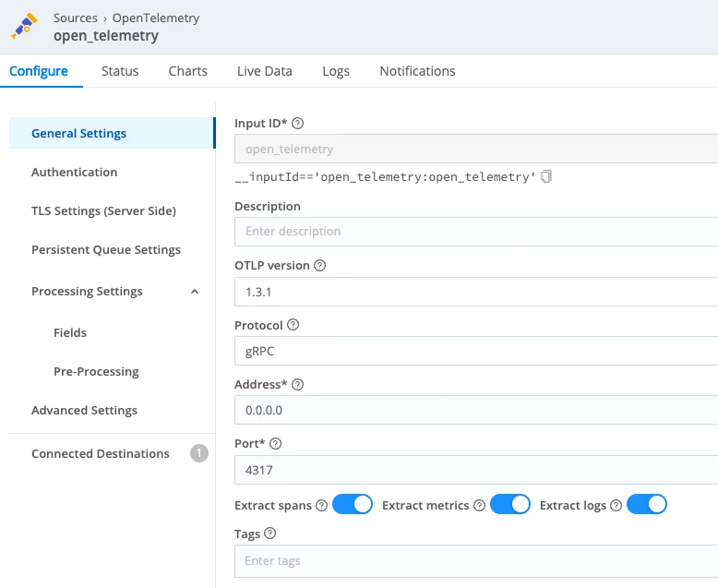Switch to the Logs tab
The width and height of the screenshot is (718, 588).
click(336, 71)
